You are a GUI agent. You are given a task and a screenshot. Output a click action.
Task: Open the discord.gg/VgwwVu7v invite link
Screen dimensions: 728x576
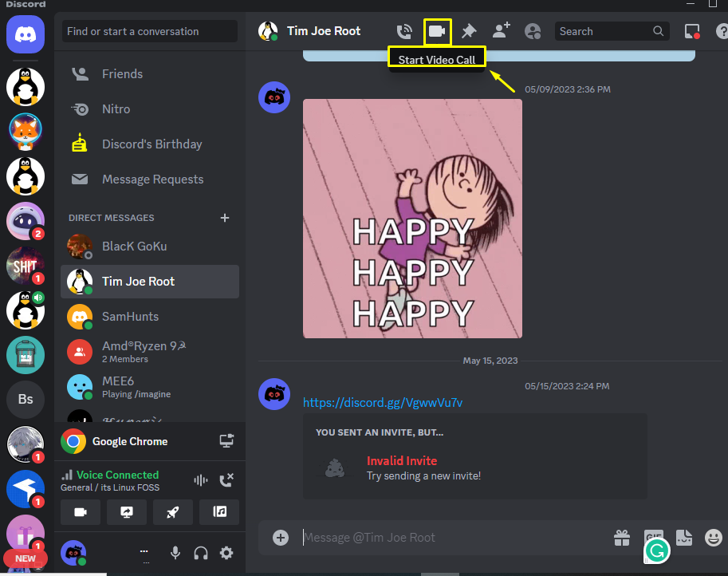[383, 402]
